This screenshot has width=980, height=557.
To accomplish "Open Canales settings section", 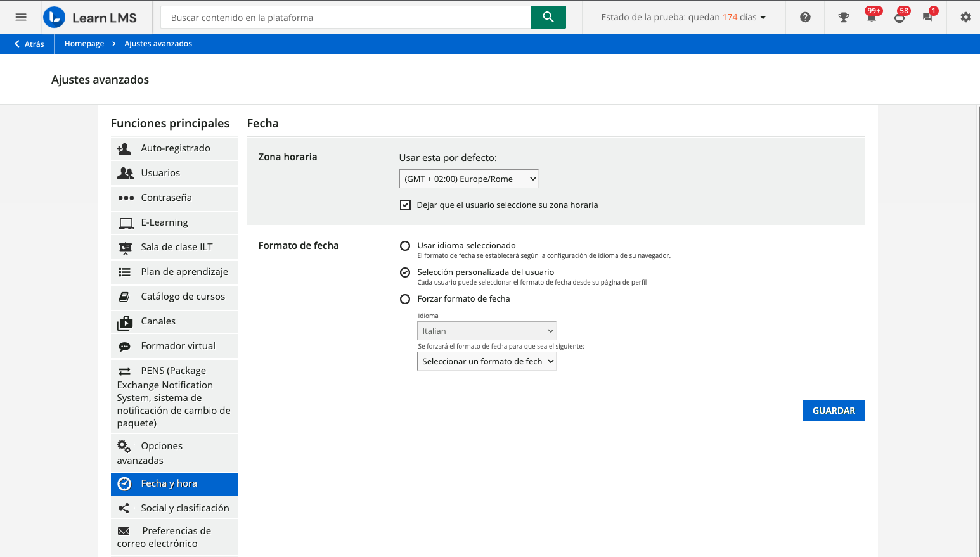I will tap(174, 321).
